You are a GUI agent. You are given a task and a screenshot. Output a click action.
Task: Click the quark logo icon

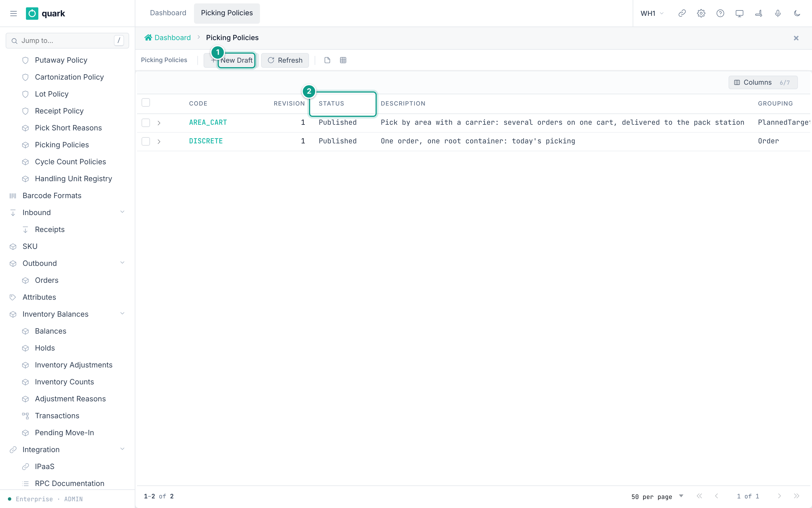tap(32, 14)
